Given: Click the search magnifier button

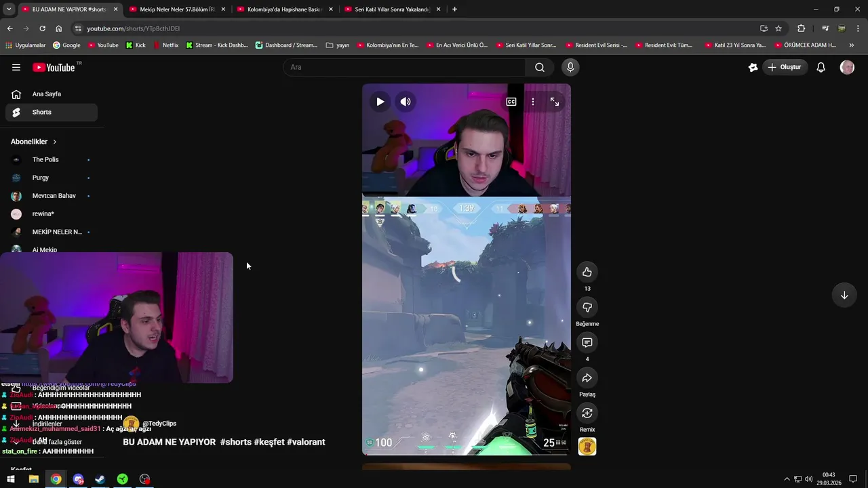Looking at the screenshot, I should [x=540, y=67].
